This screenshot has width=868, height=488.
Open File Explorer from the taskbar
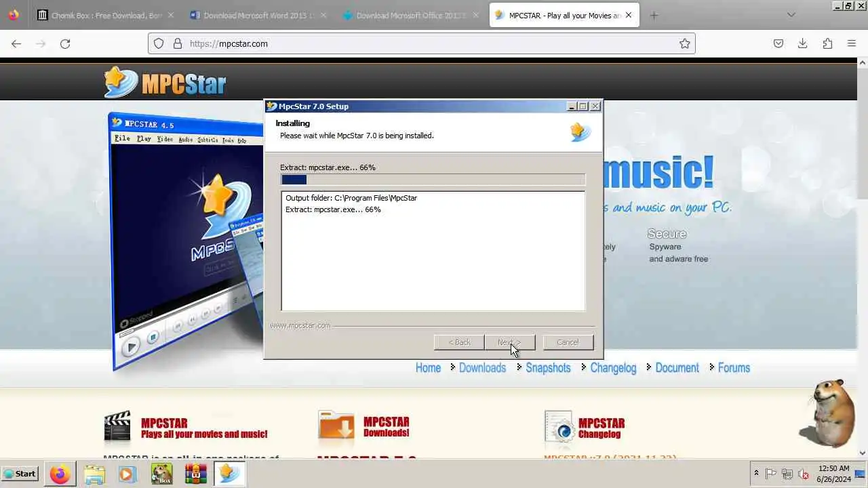pos(94,474)
